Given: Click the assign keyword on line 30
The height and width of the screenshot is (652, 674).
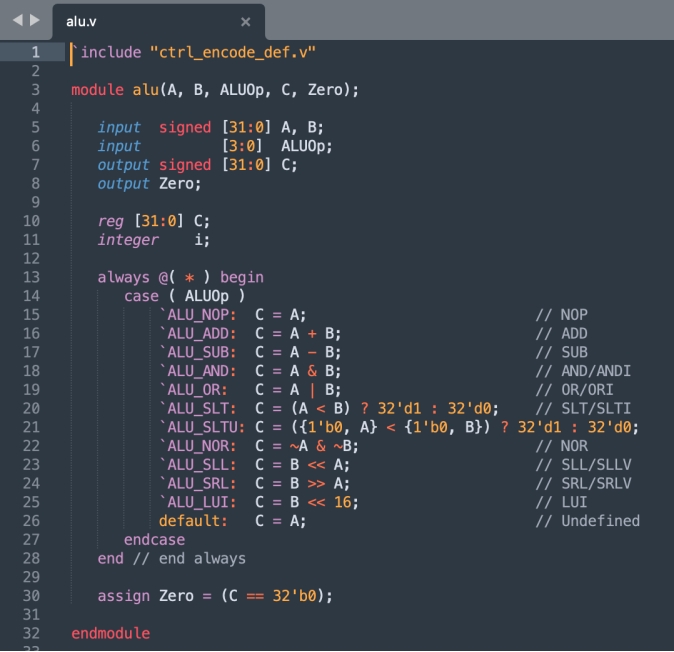Looking at the screenshot, I should pyautogui.click(x=123, y=596).
